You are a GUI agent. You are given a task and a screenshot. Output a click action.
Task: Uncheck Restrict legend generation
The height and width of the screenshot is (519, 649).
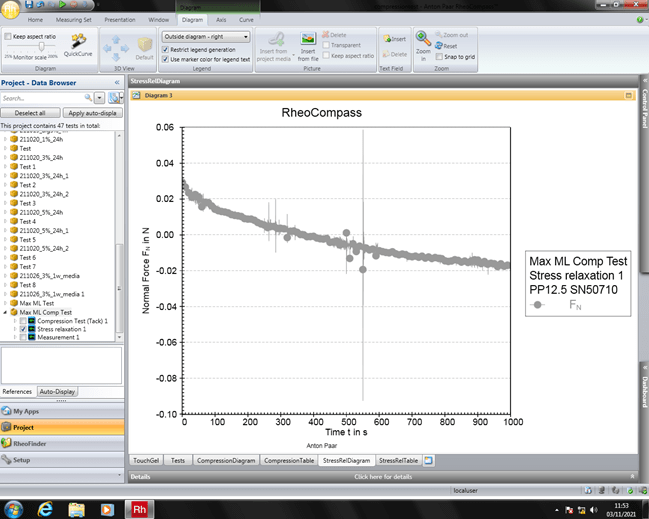point(165,49)
